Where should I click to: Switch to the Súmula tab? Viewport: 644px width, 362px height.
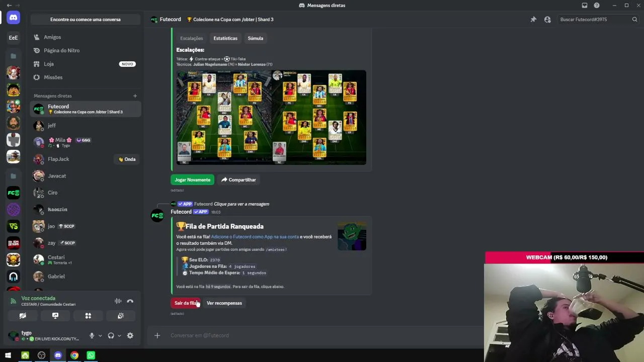(256, 38)
